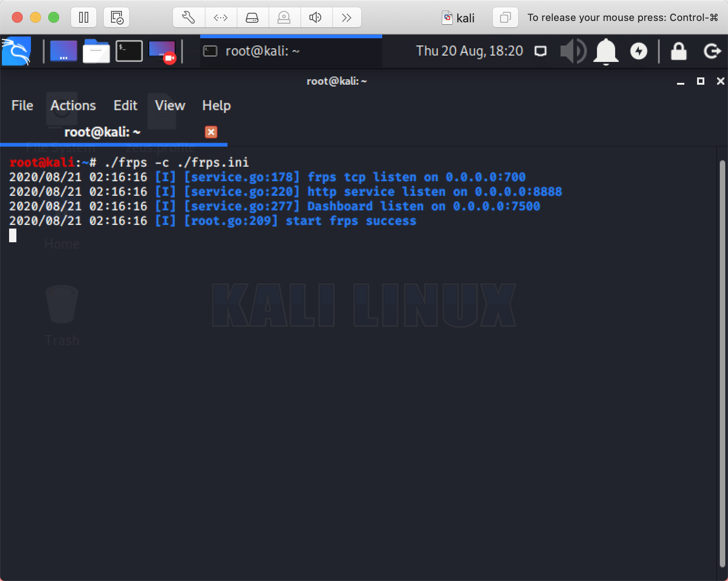Click the hard disk icon in toolbar

pos(252,17)
